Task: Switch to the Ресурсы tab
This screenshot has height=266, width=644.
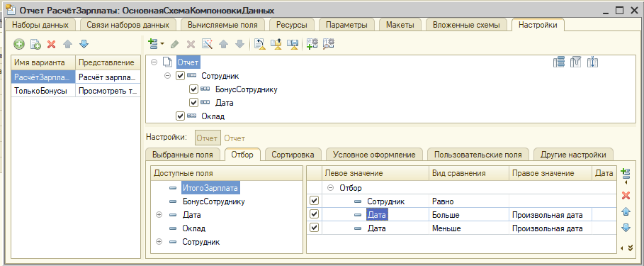Action: click(291, 25)
